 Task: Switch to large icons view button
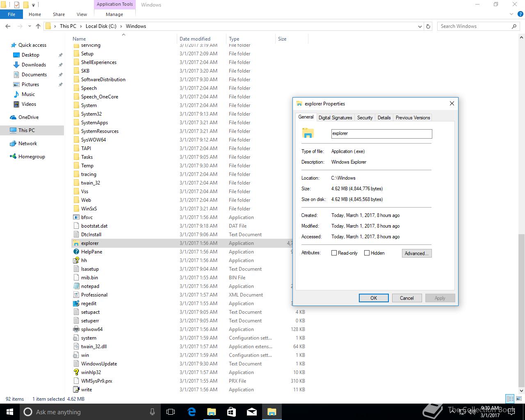[x=518, y=399]
